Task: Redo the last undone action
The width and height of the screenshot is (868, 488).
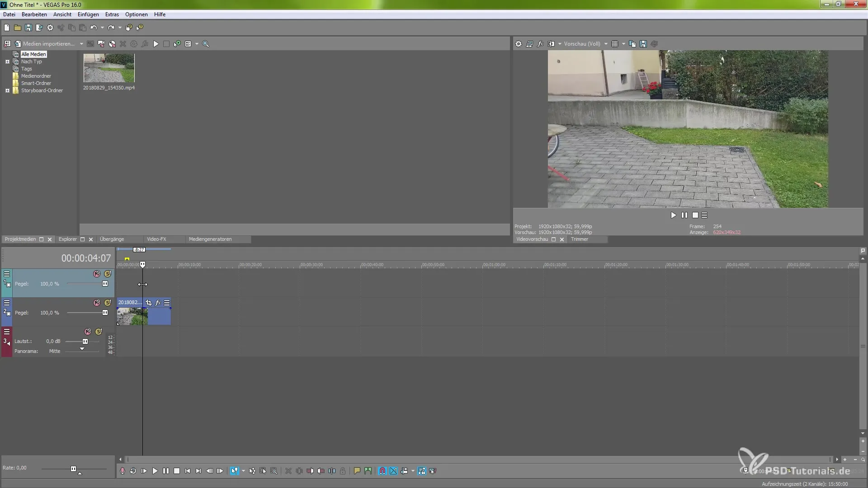Action: tap(111, 28)
